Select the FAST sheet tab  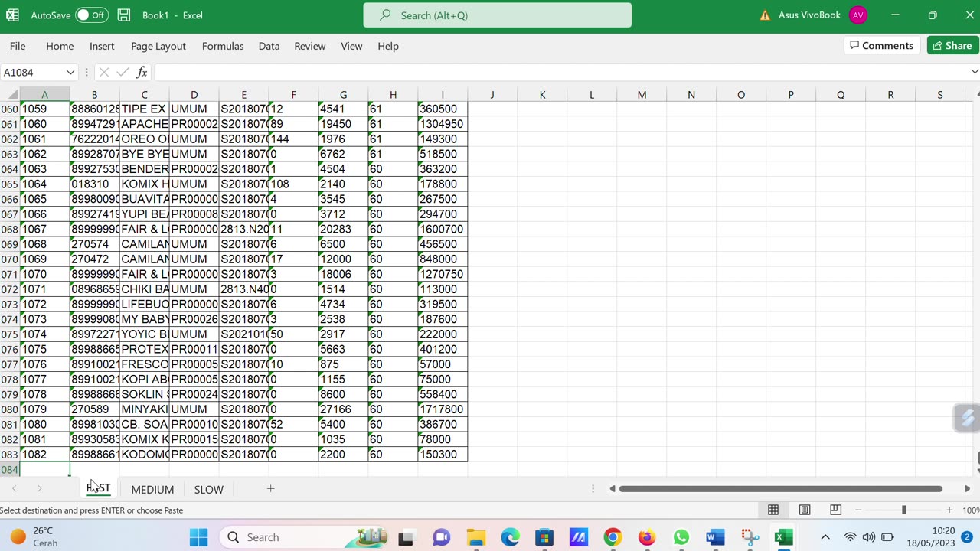pos(98,488)
